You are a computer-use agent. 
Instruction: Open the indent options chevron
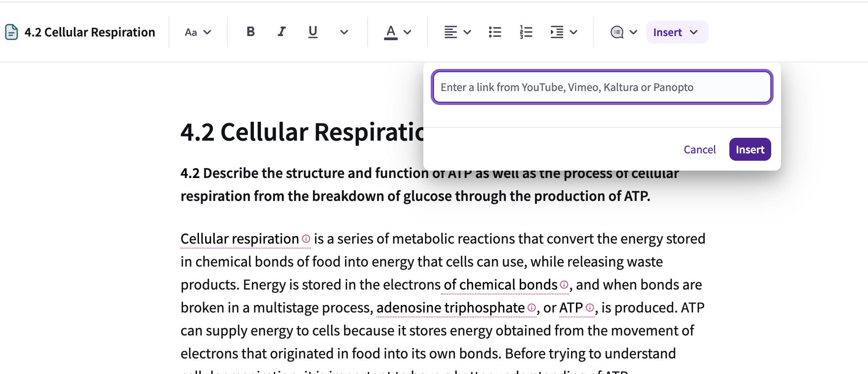pos(574,32)
